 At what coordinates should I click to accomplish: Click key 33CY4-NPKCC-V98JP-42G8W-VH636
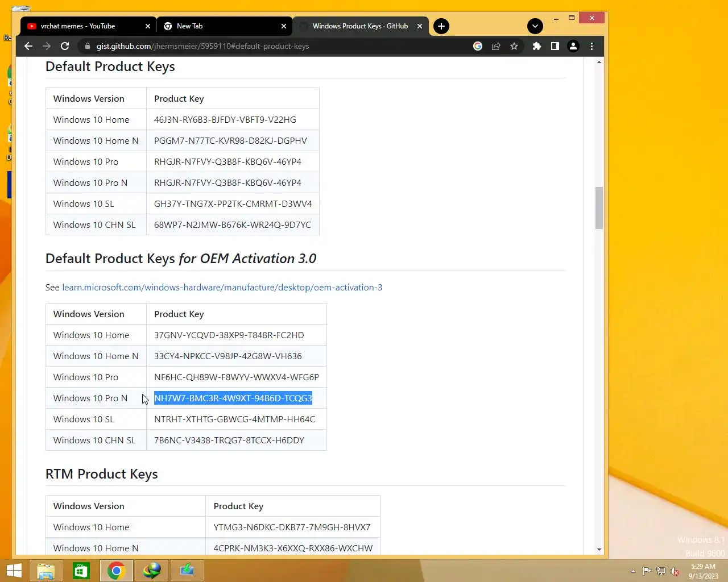pos(227,356)
